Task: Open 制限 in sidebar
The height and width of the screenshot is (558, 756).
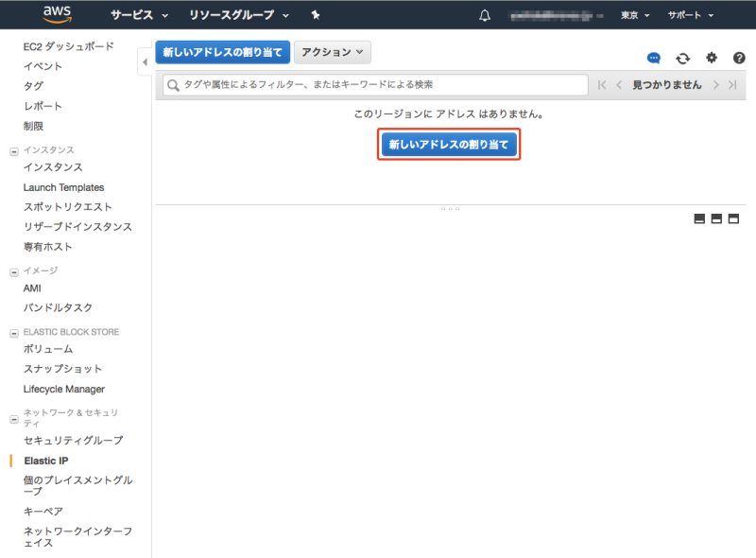Action: pos(33,126)
